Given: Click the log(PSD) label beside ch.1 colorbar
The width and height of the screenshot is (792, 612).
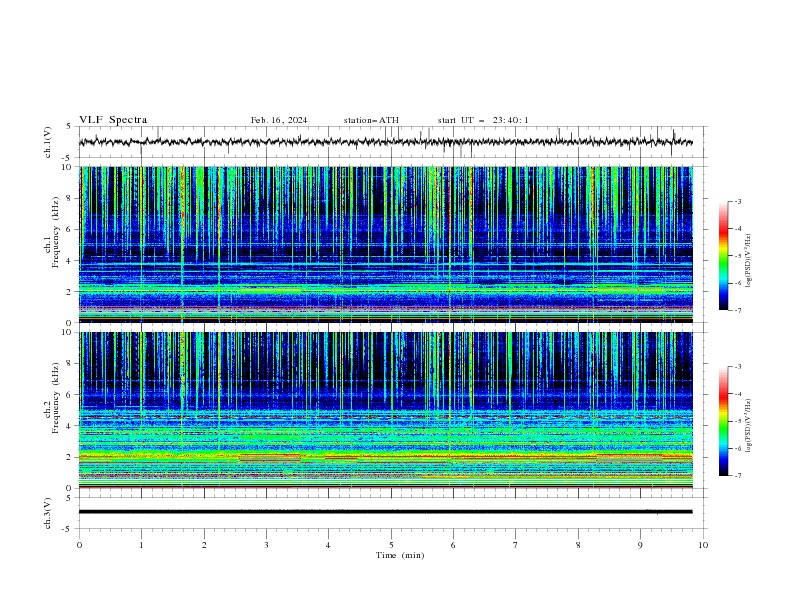Looking at the screenshot, I should click(x=748, y=261).
